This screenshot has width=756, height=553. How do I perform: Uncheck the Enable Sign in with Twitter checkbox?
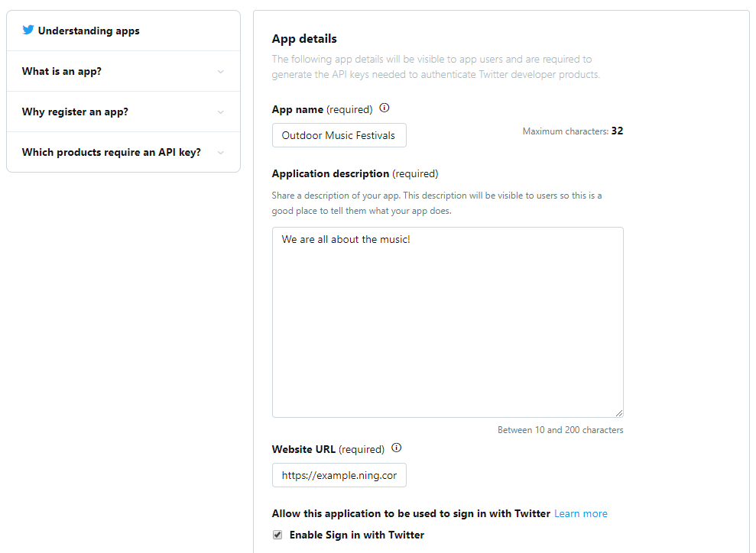coord(277,535)
